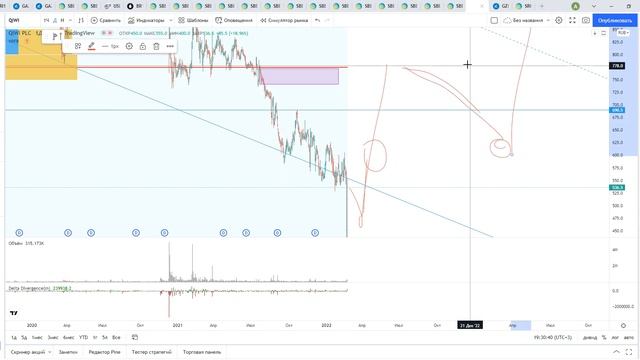Viewport: 640px width, 360px height.
Task: Switch chart to fullscreen mode
Action: [x=572, y=20]
